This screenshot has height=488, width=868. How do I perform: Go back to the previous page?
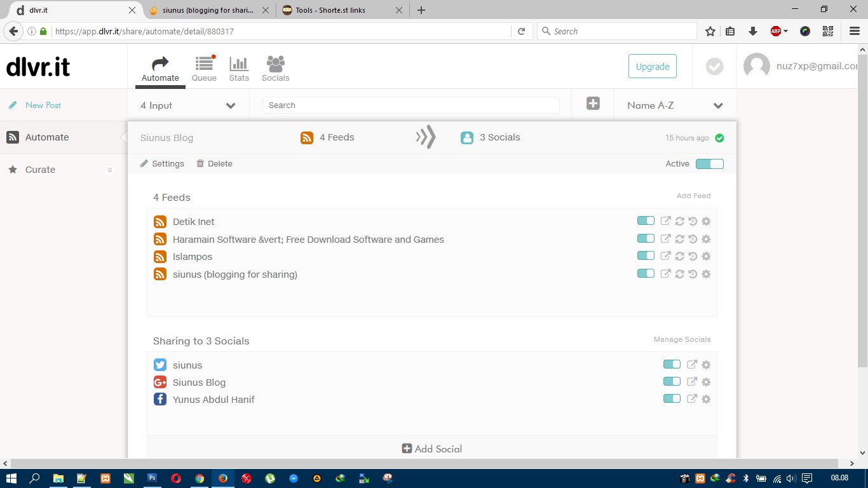[x=13, y=31]
